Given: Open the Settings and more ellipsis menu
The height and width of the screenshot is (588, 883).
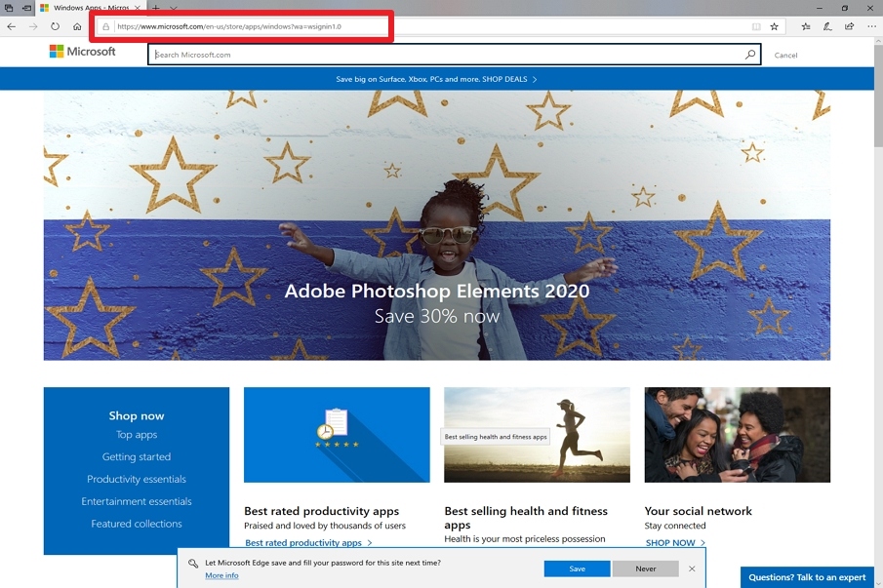Looking at the screenshot, I should point(871,26).
